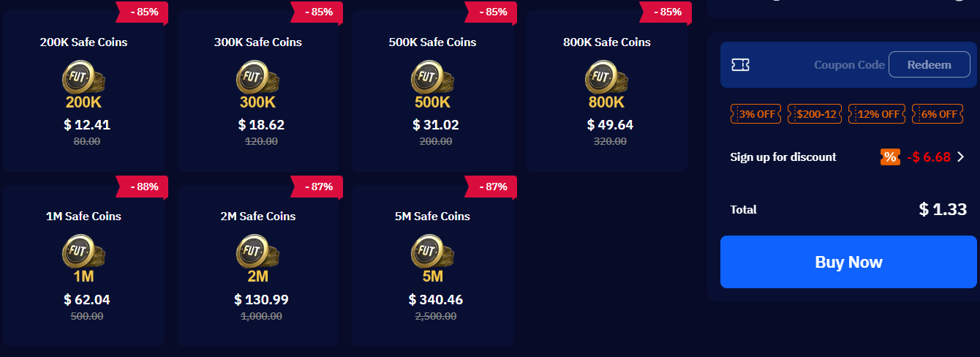Viewport: 980px width, 357px height.
Task: Choose the $ 340.46 price of 5M pack
Action: tap(435, 300)
